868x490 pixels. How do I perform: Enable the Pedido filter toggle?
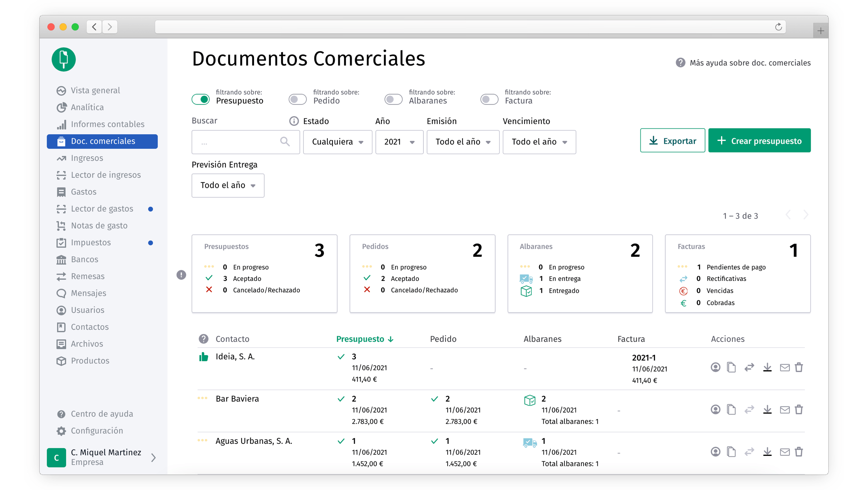tap(297, 99)
